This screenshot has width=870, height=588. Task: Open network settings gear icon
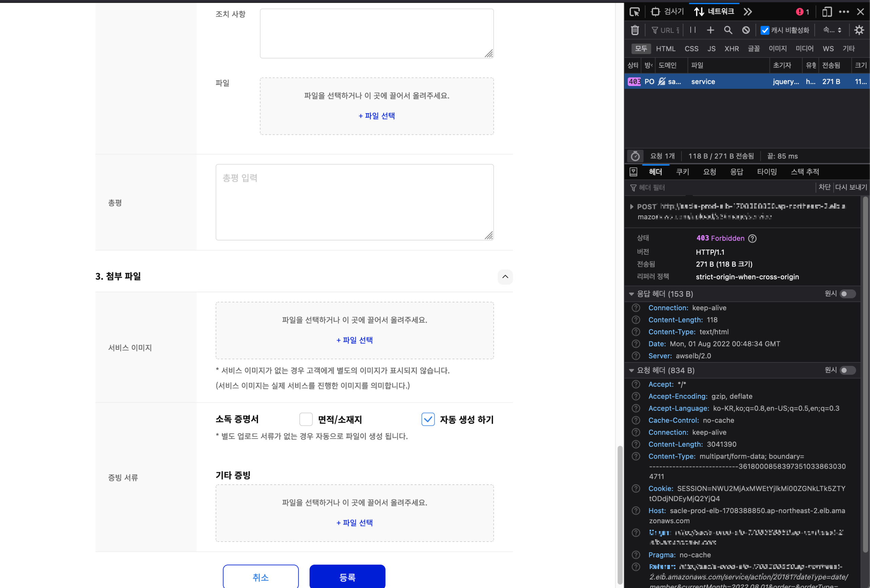859,30
